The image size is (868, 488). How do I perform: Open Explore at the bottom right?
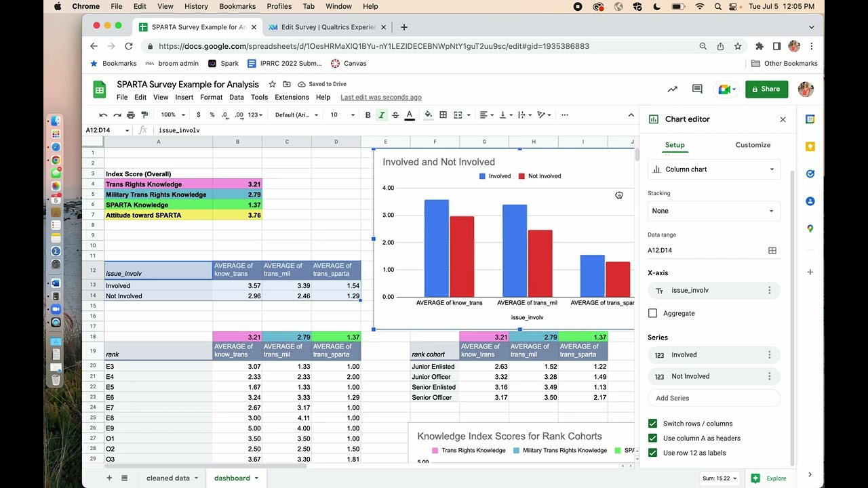point(769,479)
